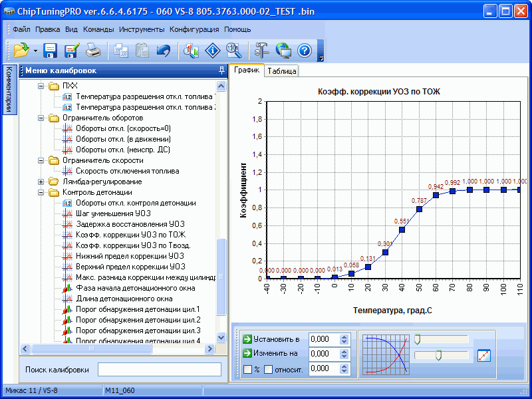
Task: Click the Save file toolbar icon
Action: click(x=51, y=50)
